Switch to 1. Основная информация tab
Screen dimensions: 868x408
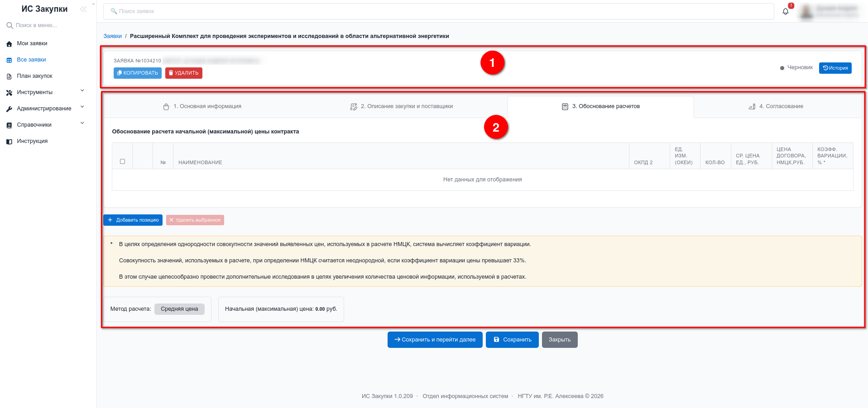202,106
